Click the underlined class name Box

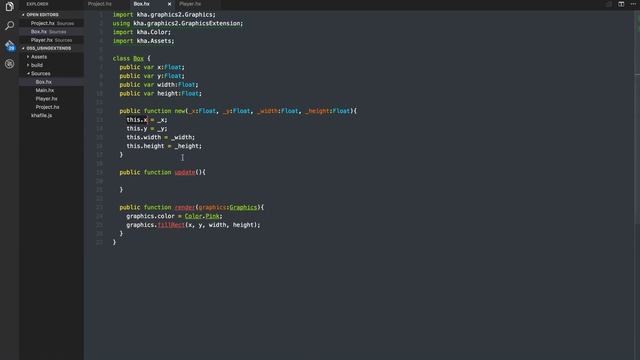click(138, 58)
